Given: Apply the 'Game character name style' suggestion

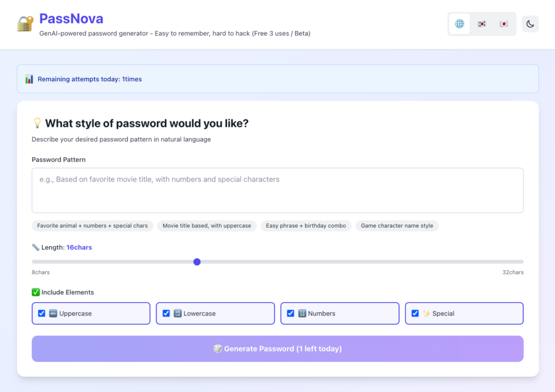Looking at the screenshot, I should point(397,226).
